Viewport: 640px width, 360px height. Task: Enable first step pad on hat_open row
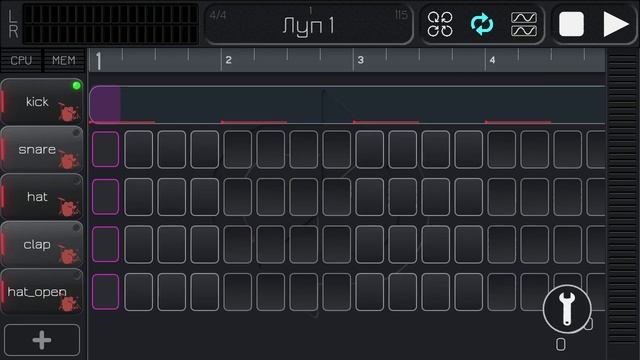click(x=105, y=292)
